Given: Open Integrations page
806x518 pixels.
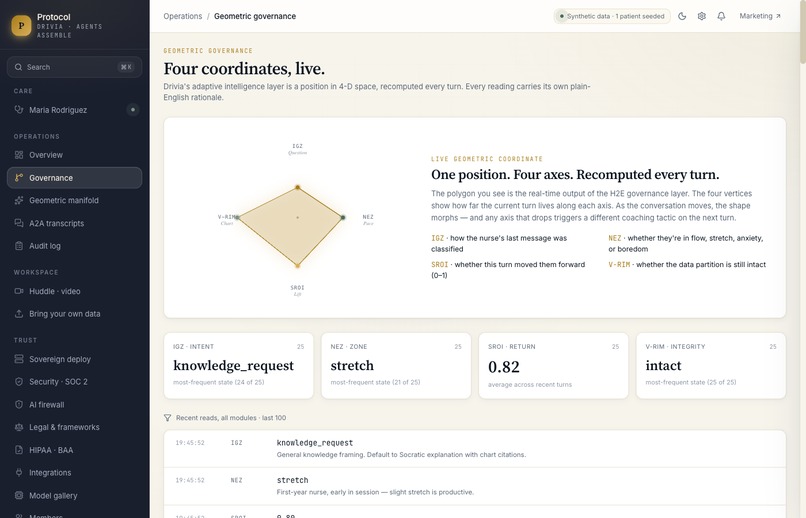Looking at the screenshot, I should [x=75, y=473].
